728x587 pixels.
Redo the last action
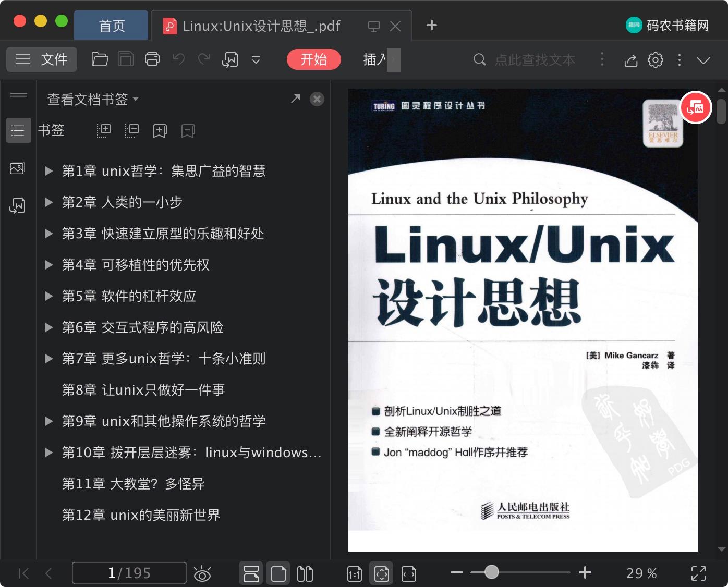204,59
